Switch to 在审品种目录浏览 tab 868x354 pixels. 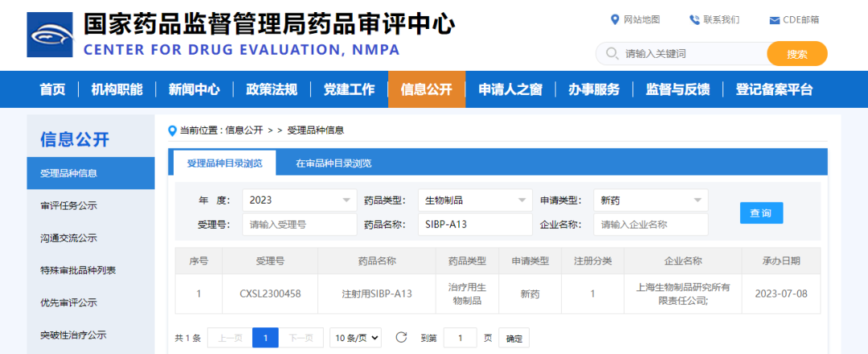pyautogui.click(x=334, y=163)
